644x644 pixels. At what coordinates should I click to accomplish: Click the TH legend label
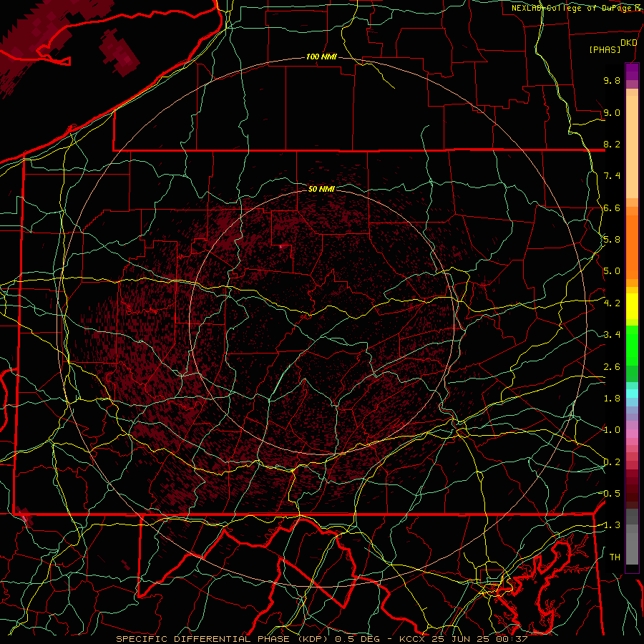point(615,557)
